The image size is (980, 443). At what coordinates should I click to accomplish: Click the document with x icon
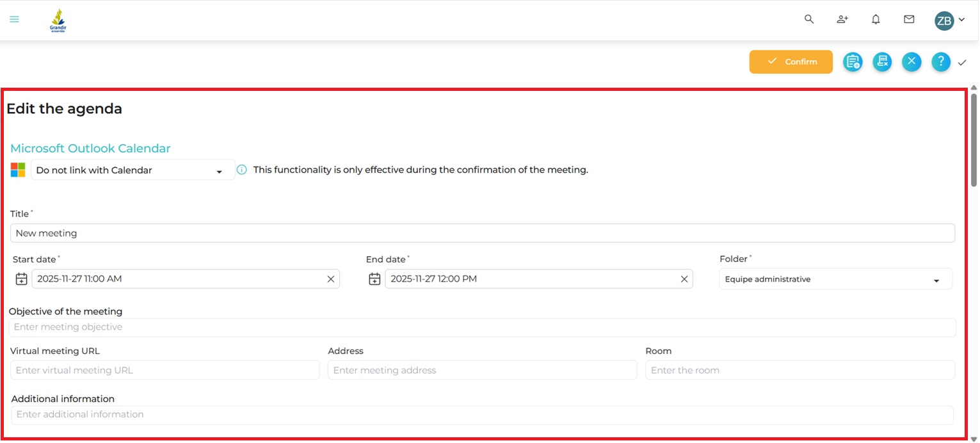(882, 61)
